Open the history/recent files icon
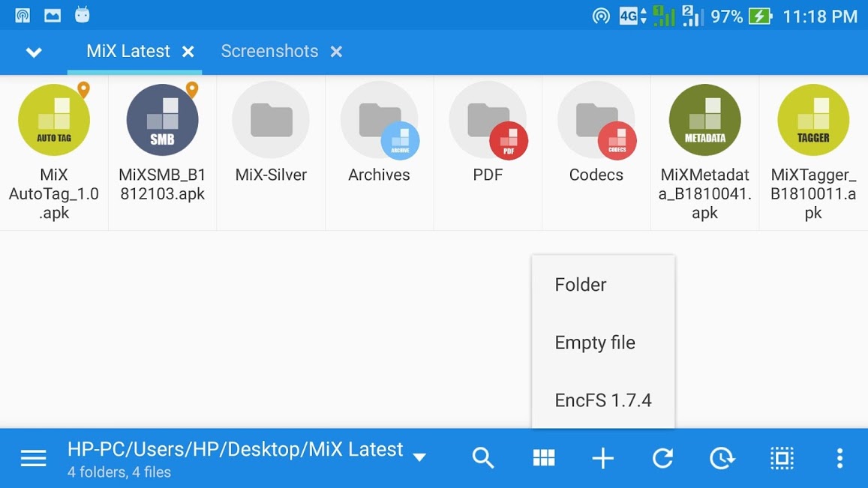The image size is (868, 488). coord(722,457)
